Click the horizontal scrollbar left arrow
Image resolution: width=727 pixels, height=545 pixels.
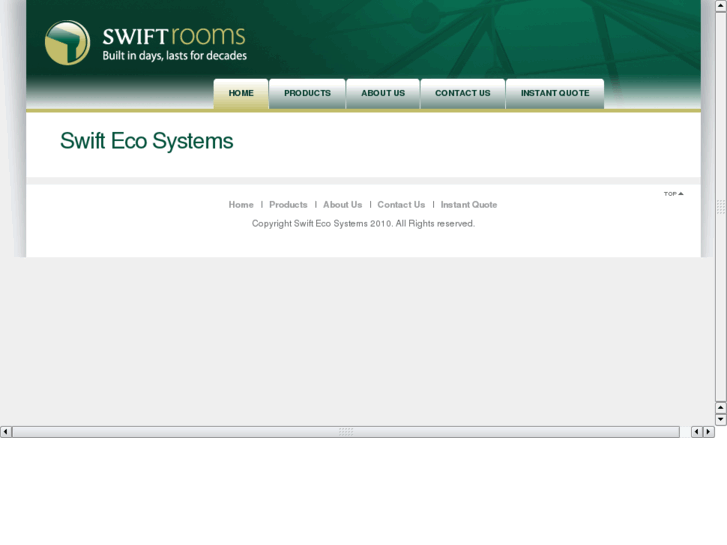click(6, 432)
